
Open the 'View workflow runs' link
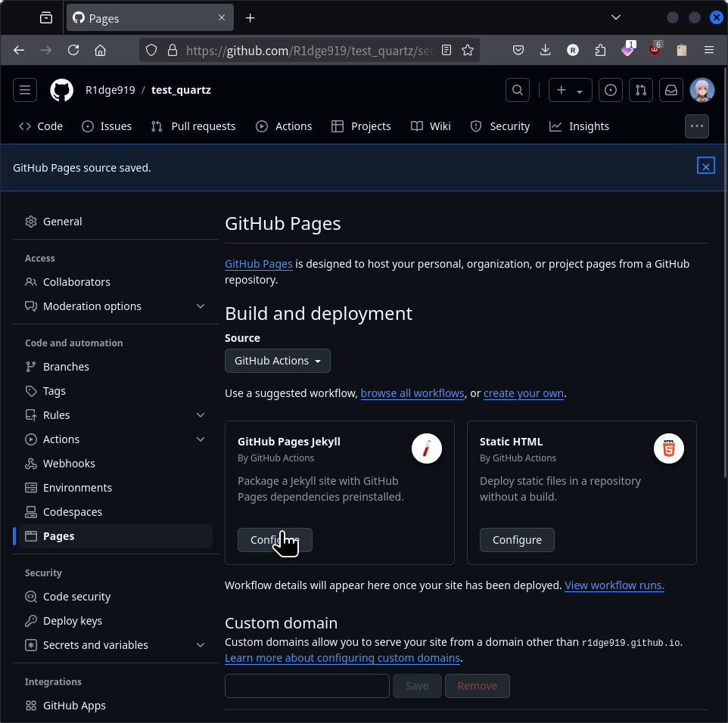point(614,585)
